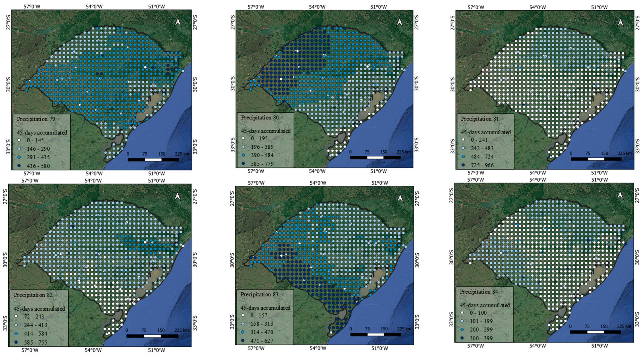Click the scale bar on Precipitation 84 map
The image size is (644, 356).
[x=595, y=332]
